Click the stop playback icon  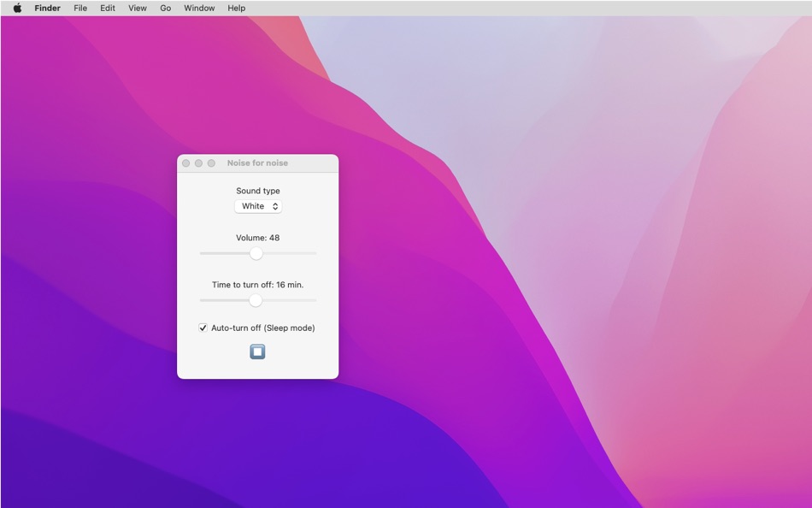tap(256, 351)
